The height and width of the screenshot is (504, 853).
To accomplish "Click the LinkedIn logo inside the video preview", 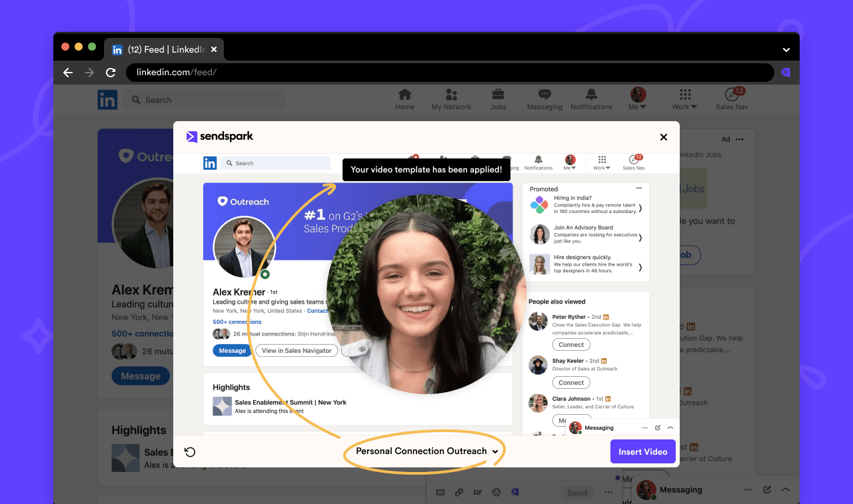I will point(210,163).
